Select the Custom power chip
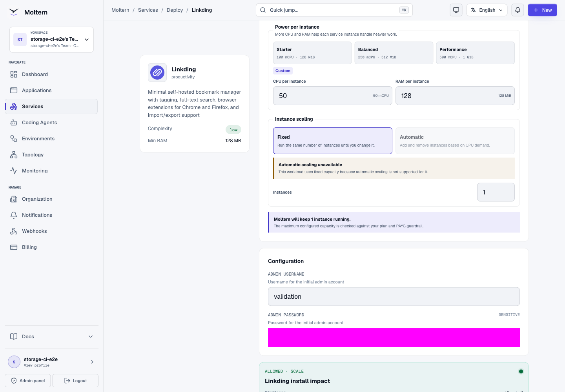The width and height of the screenshot is (565, 392). [x=283, y=71]
